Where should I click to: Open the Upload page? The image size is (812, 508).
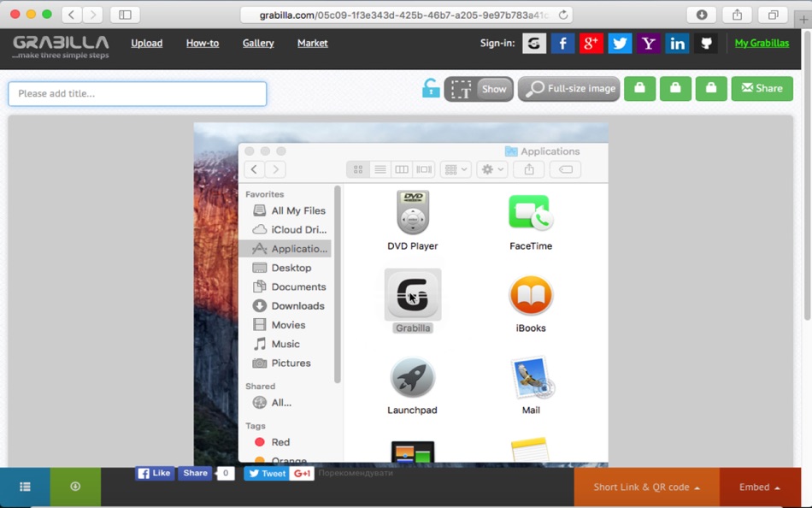pyautogui.click(x=146, y=43)
